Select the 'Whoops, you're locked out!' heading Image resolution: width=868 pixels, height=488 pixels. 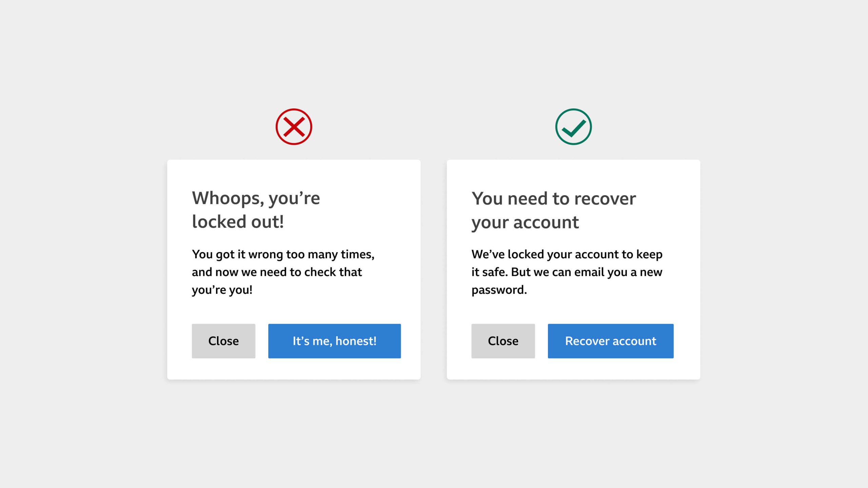pyautogui.click(x=256, y=210)
